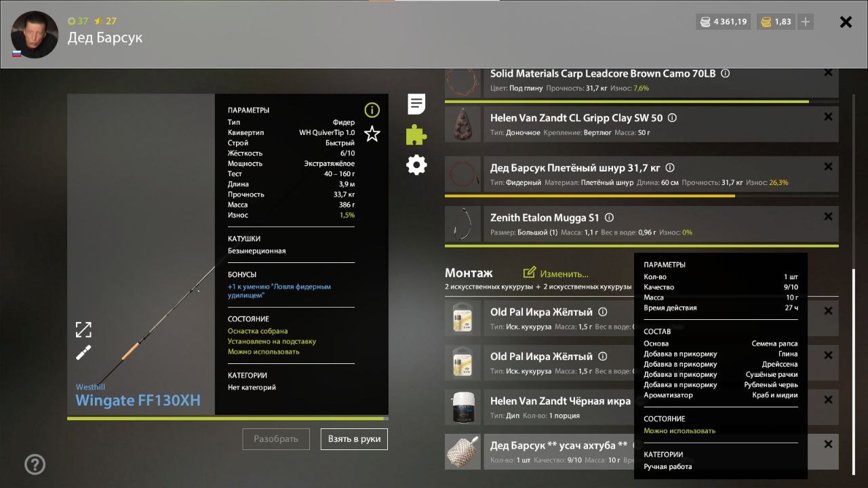Viewport: 868px width, 488px height.
Task: Click the Wingate FF130XH rod name
Action: [x=138, y=400]
